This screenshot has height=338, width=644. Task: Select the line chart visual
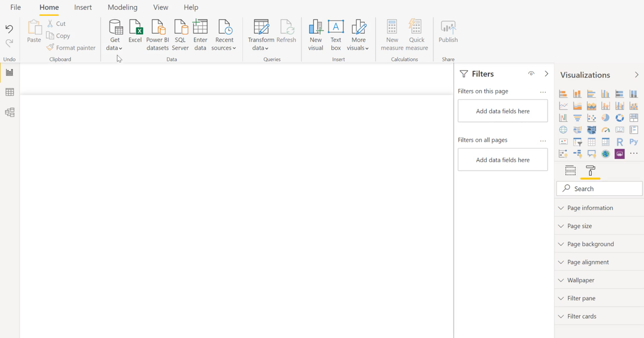coord(563,106)
